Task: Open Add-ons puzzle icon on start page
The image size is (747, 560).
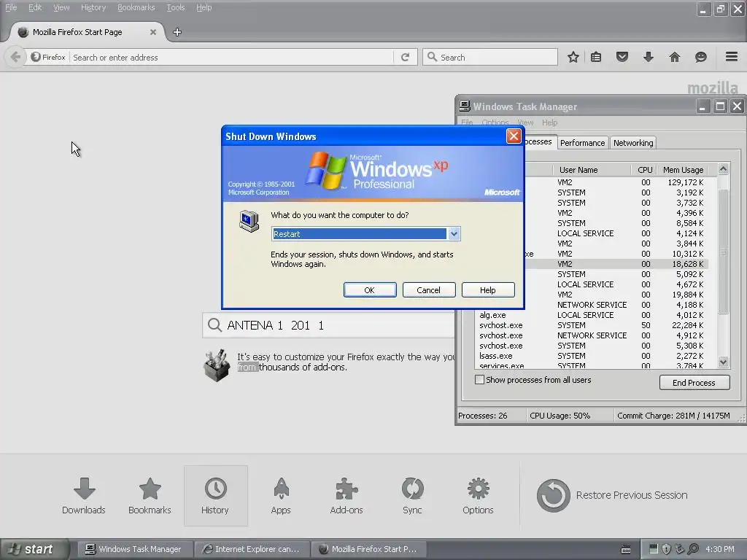Action: pos(347,496)
